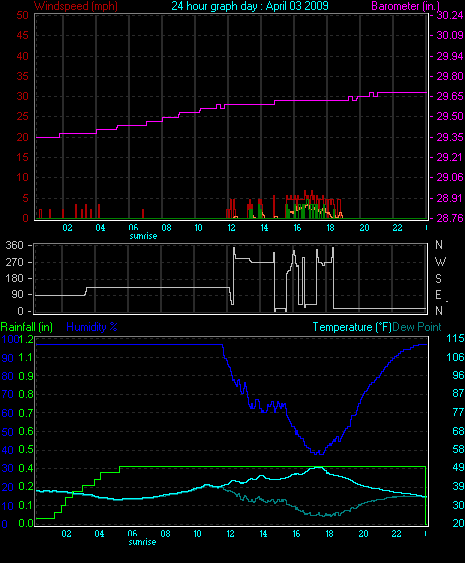465x563 pixels.
Task: Click the W compass direction label
Action: pyautogui.click(x=440, y=262)
